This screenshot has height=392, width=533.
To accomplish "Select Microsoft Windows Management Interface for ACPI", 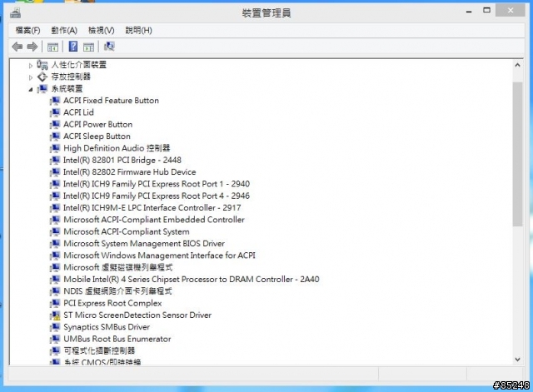I will (x=159, y=256).
